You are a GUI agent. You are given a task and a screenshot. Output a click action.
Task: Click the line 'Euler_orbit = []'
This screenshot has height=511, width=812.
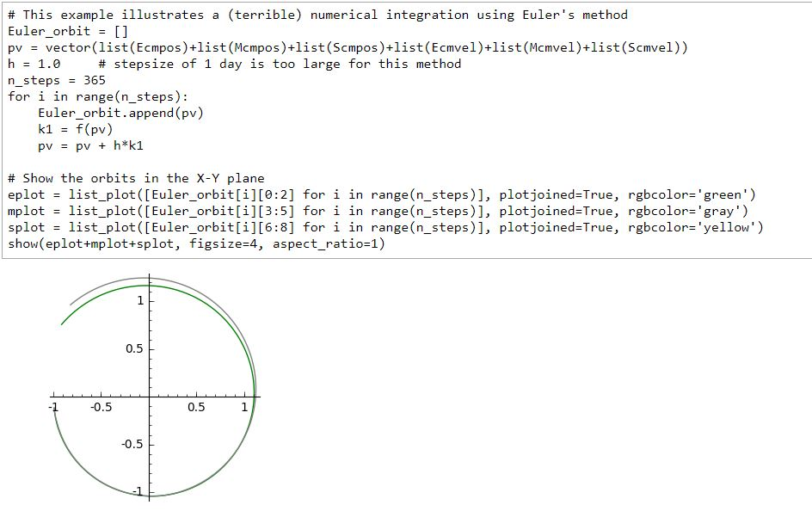pos(67,31)
